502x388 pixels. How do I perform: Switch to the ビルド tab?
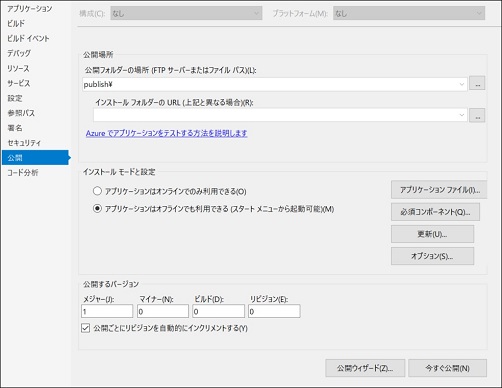(x=16, y=24)
